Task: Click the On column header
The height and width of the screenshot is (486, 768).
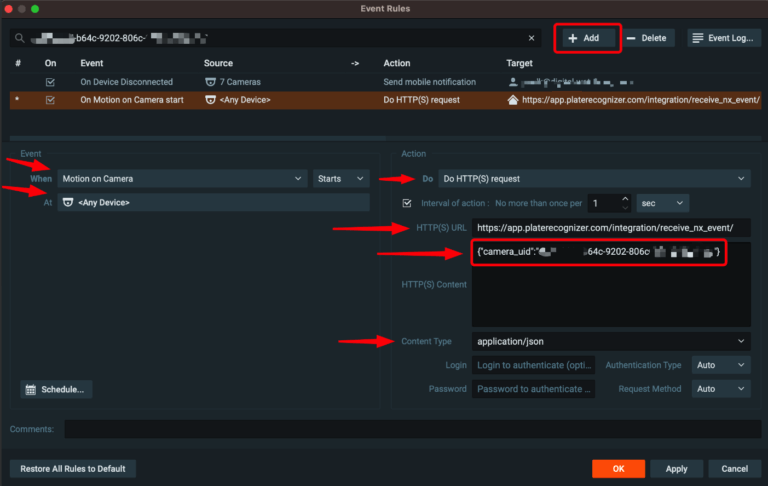Action: click(50, 63)
